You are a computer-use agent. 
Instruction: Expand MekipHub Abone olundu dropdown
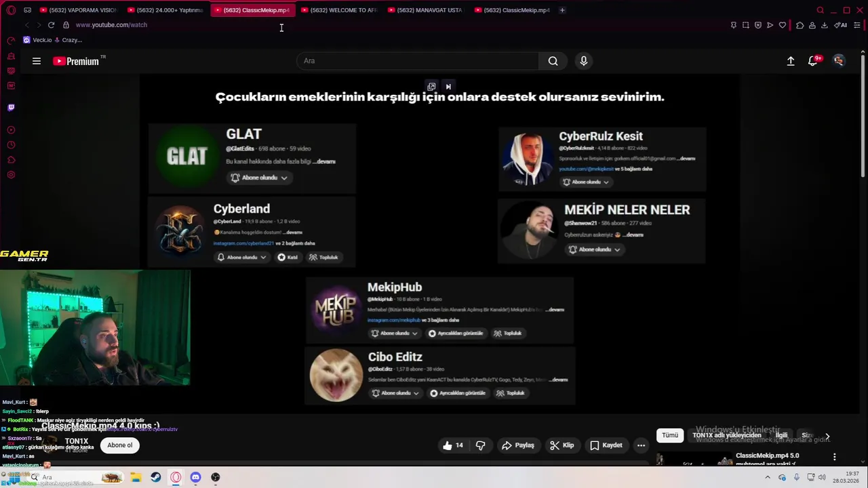395,333
